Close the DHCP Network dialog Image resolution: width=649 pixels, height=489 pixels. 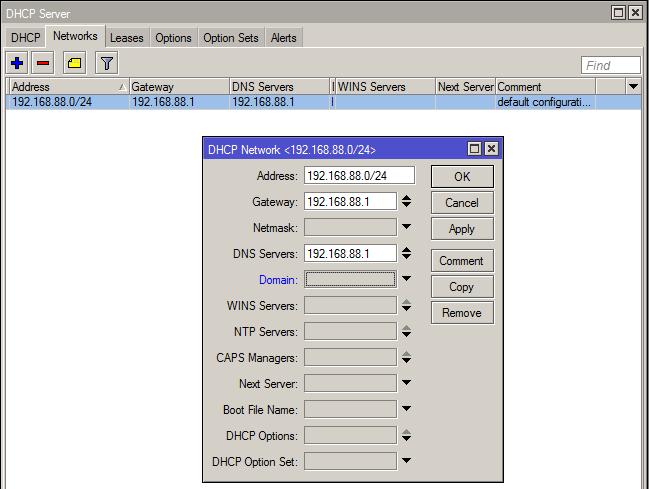point(491,149)
